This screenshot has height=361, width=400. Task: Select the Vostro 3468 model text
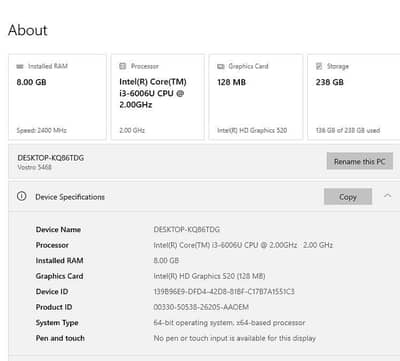pos(34,167)
